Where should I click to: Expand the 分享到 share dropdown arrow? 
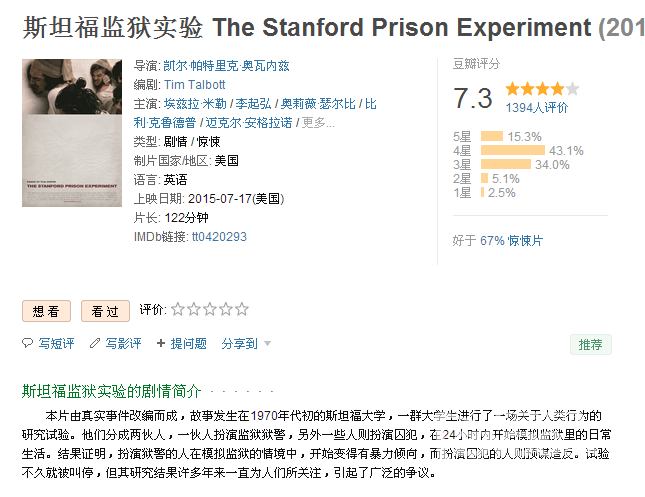[267, 344]
